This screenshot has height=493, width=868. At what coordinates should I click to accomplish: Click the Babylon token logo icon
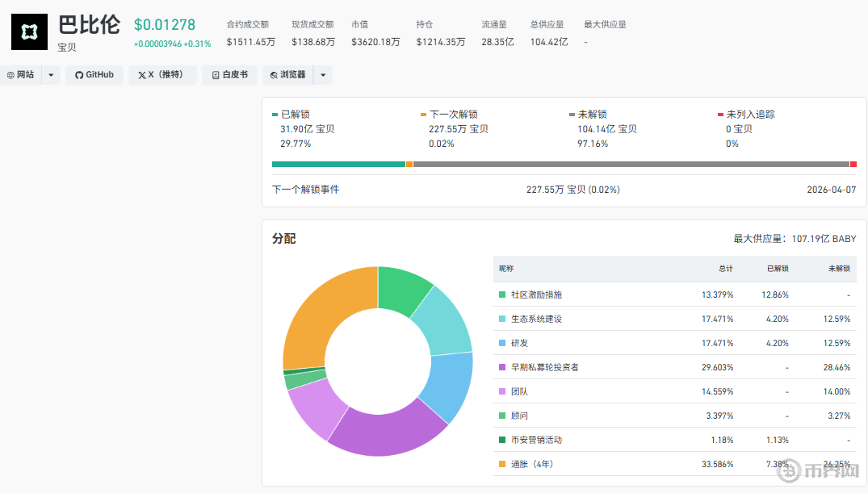29,31
